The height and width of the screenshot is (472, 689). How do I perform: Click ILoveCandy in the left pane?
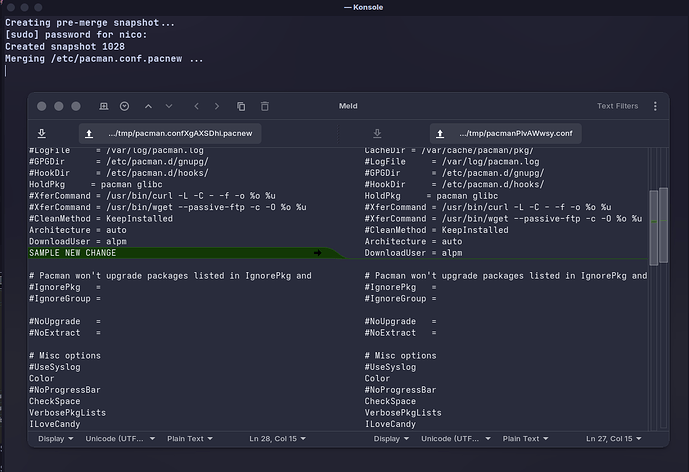pos(54,424)
